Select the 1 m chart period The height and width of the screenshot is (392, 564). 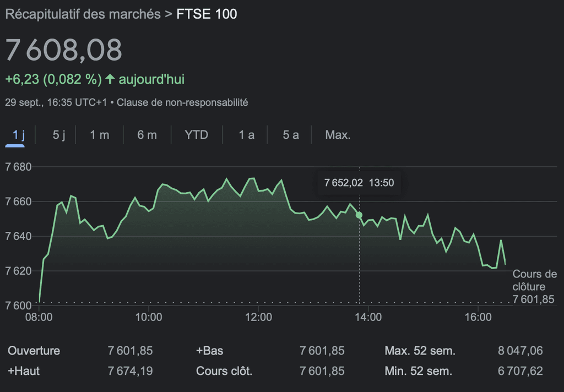[x=99, y=135]
